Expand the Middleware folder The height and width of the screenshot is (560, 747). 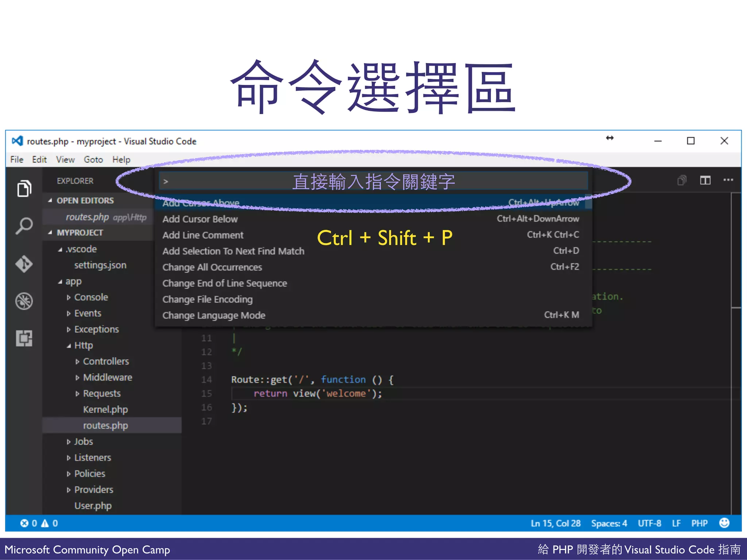[77, 378]
